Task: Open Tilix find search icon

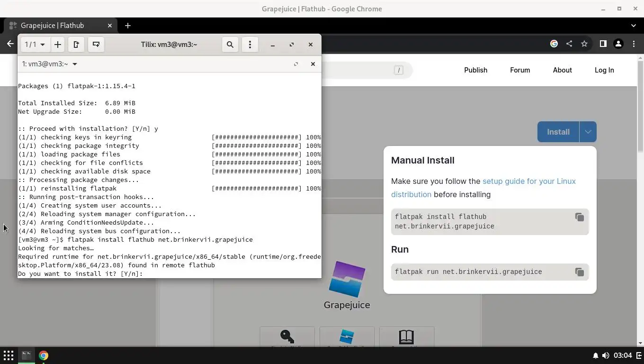Action: click(x=230, y=45)
